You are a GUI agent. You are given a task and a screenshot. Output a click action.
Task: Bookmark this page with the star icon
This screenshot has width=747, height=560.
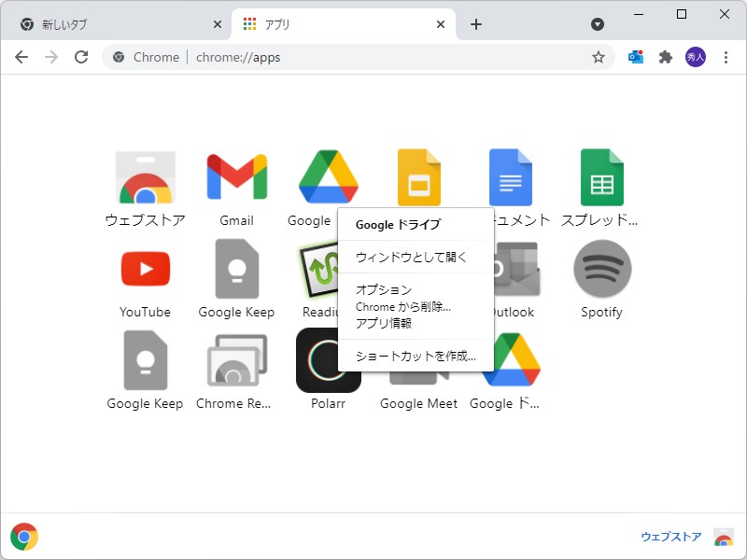pyautogui.click(x=598, y=57)
